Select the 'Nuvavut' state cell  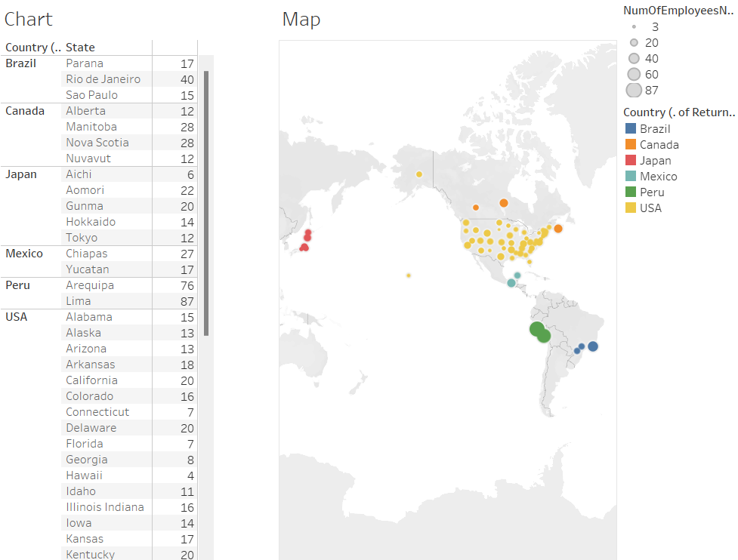coord(107,158)
